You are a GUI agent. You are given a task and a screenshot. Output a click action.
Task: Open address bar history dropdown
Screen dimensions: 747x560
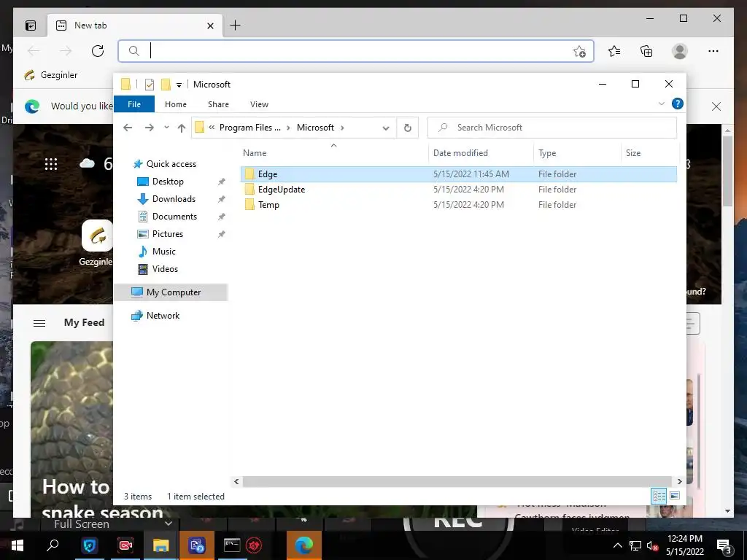tap(386, 128)
